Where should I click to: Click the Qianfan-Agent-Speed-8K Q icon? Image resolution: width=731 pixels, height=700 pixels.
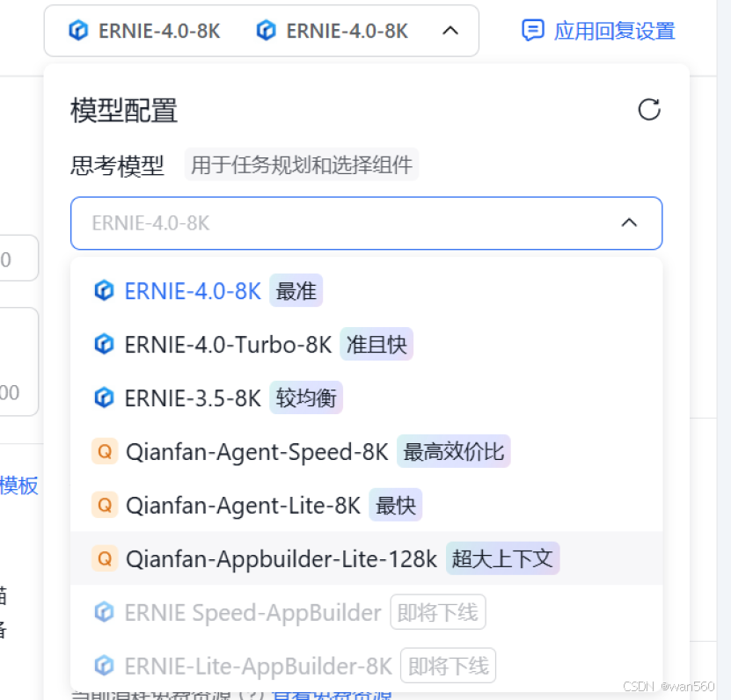(105, 452)
